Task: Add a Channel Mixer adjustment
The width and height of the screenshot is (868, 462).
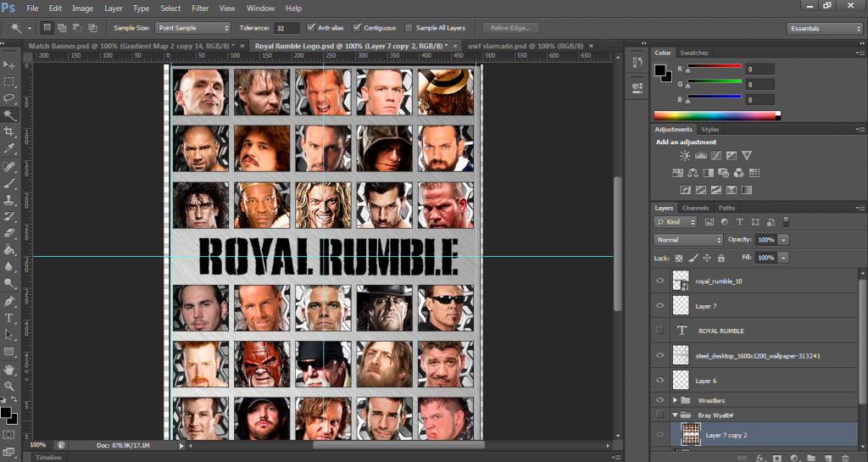Action: click(738, 173)
